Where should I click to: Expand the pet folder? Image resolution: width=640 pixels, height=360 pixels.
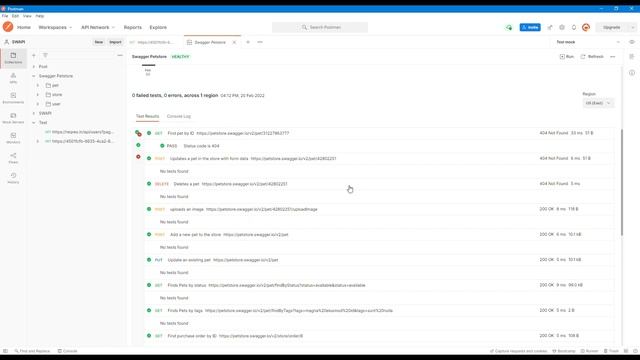pyautogui.click(x=38, y=85)
